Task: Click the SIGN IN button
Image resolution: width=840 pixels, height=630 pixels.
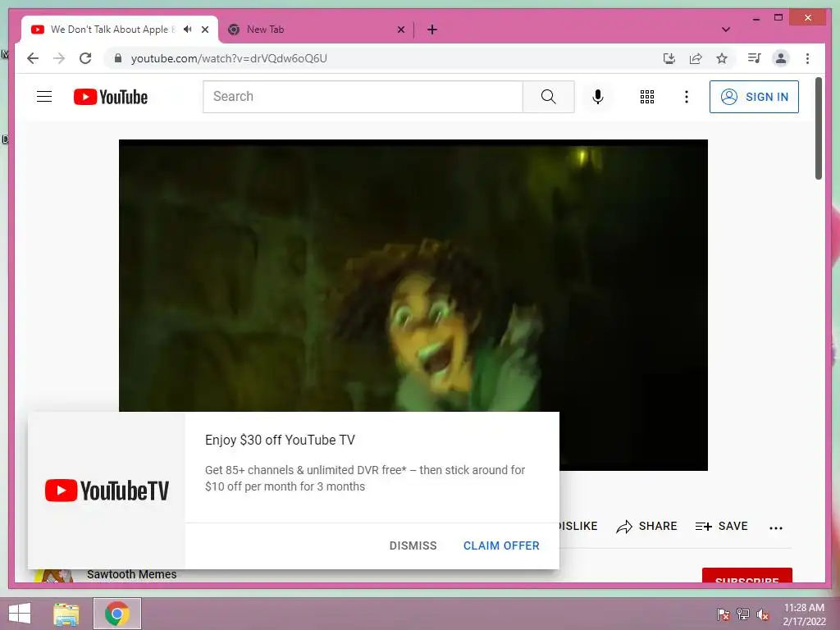Action: [754, 97]
